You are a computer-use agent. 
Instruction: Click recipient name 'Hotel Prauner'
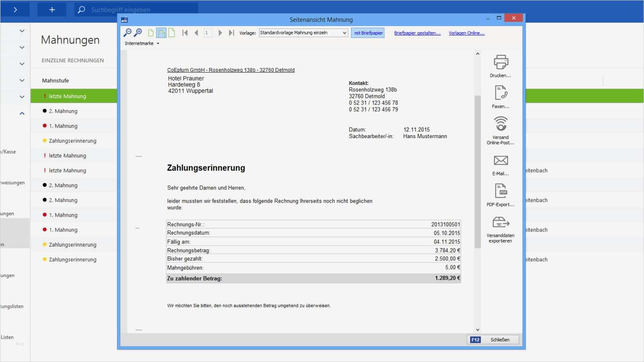tap(186, 79)
